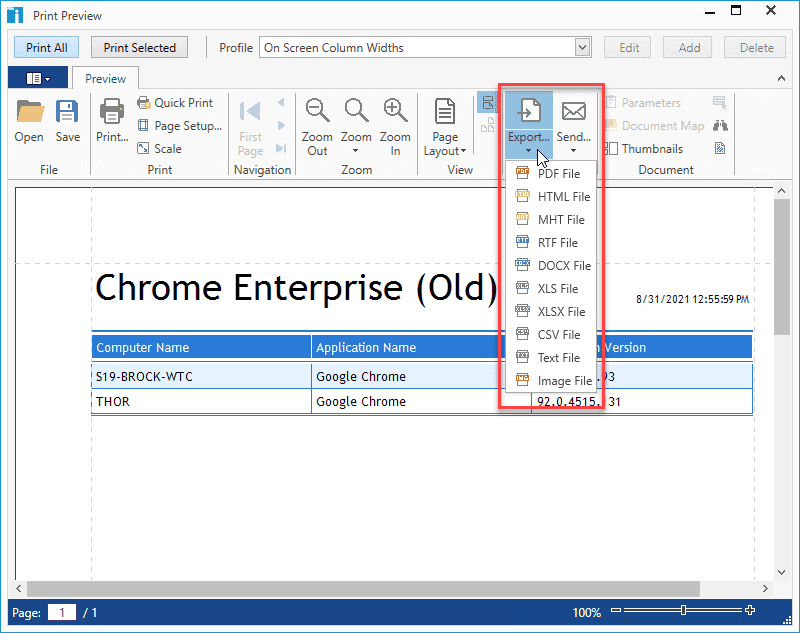Viewport: 800px width, 633px height.
Task: Switch to the Preview ribbon tab
Action: click(x=105, y=79)
